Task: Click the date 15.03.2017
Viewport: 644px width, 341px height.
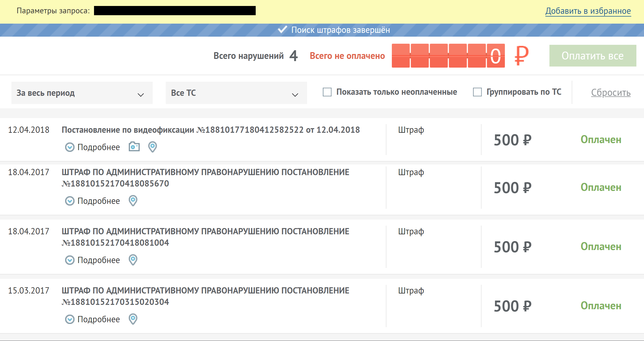Action: 29,291
